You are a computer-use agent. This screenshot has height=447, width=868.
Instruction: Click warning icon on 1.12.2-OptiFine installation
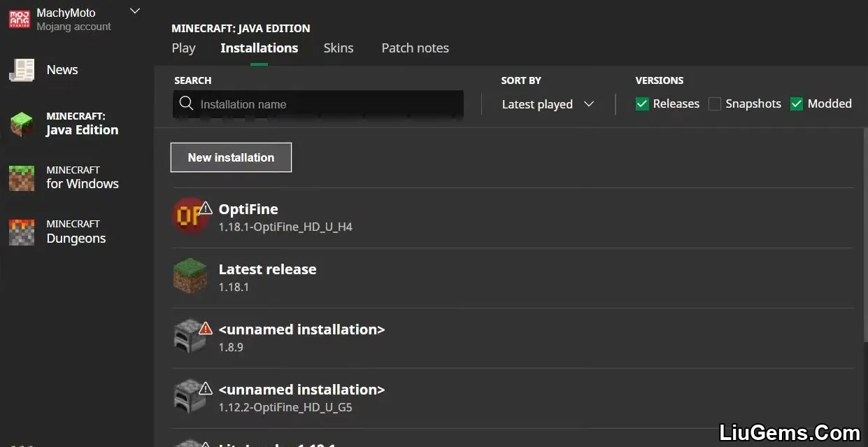coord(206,388)
